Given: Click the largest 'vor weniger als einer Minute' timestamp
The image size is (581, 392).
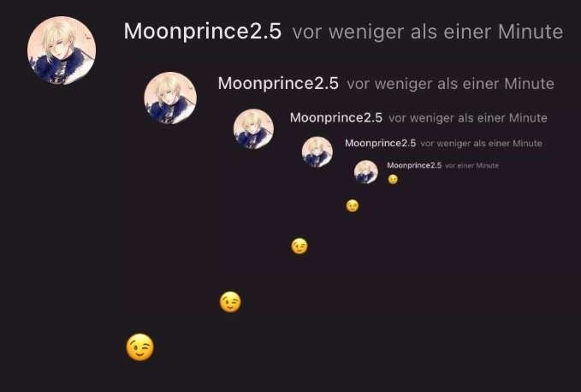Looking at the screenshot, I should pyautogui.click(x=428, y=32).
